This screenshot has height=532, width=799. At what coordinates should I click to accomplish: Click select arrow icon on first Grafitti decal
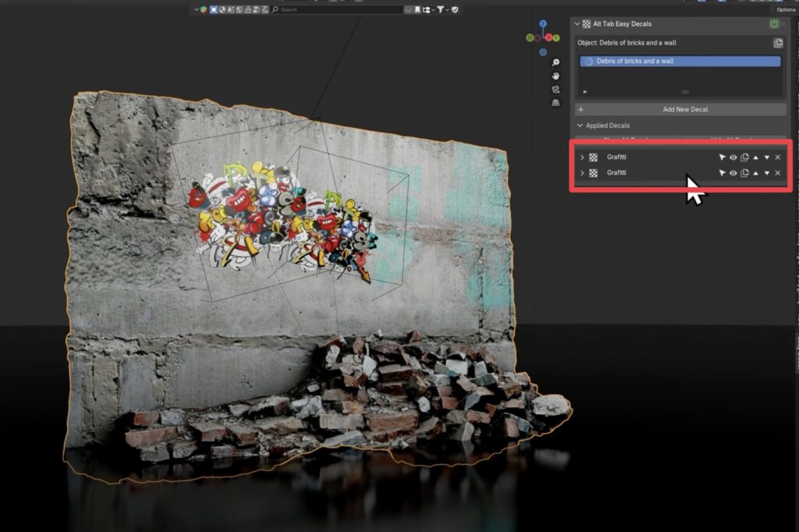click(x=723, y=158)
